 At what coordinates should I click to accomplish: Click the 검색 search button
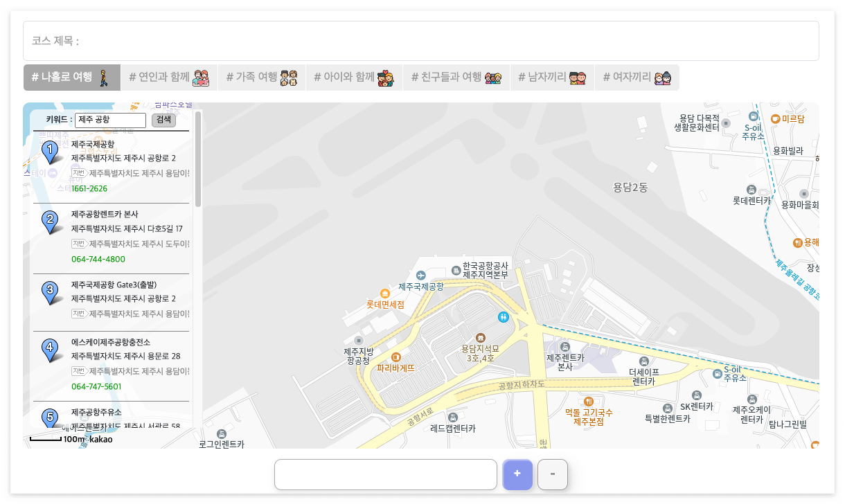tap(163, 120)
